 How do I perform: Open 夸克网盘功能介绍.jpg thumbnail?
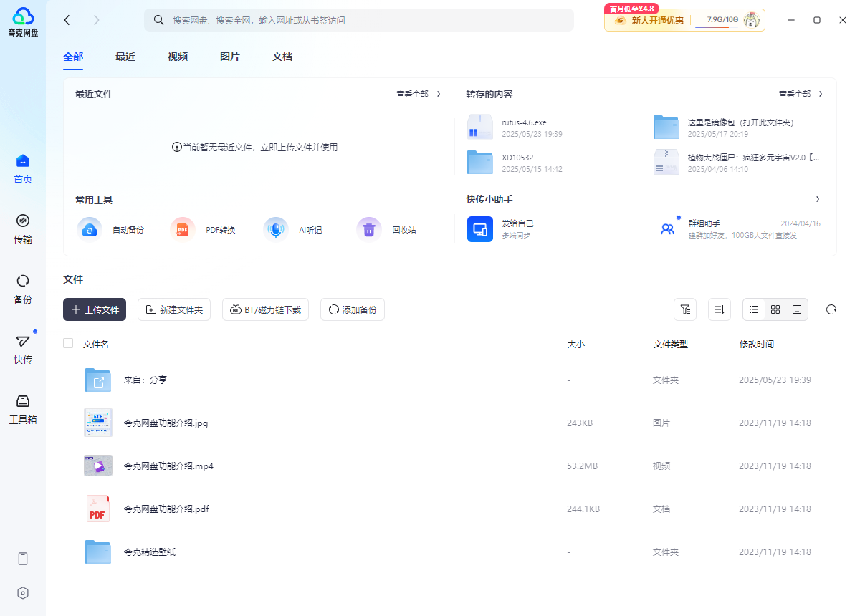click(x=98, y=423)
